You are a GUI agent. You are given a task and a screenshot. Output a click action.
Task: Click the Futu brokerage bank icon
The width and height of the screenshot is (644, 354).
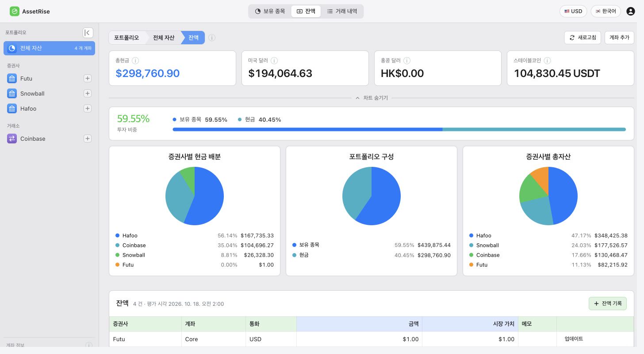[12, 78]
